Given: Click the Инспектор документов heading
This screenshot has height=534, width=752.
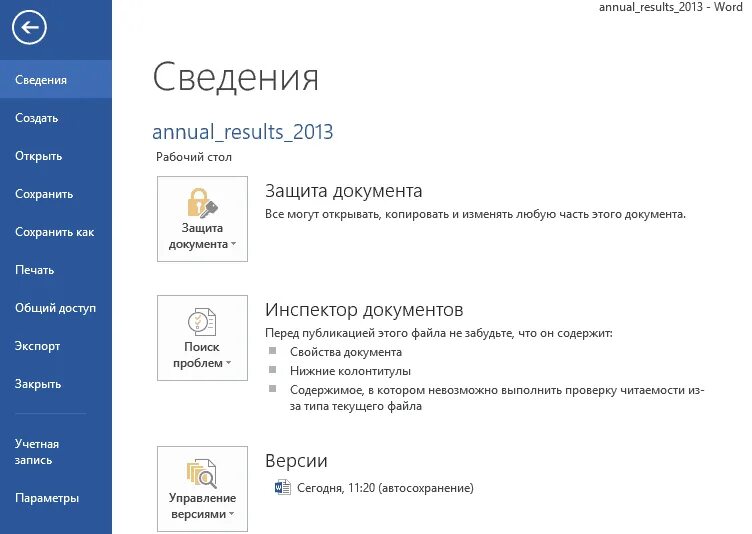Looking at the screenshot, I should click(x=364, y=310).
